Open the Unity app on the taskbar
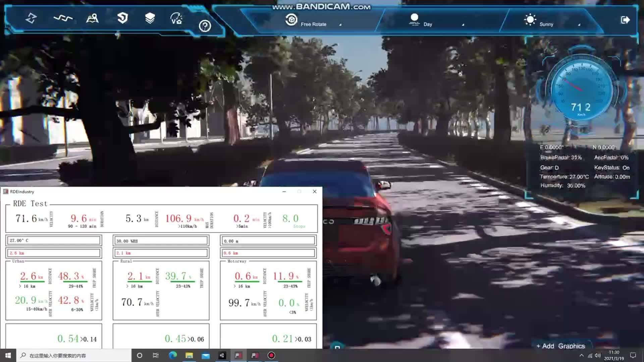644x362 pixels. (222, 355)
